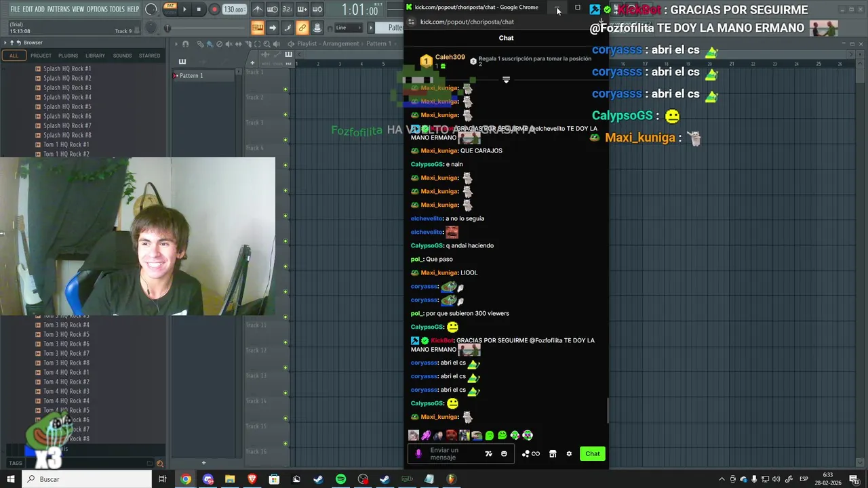Toggle the 3-2-1 countdown before recording
The width and height of the screenshot is (868, 488).
(x=288, y=9)
